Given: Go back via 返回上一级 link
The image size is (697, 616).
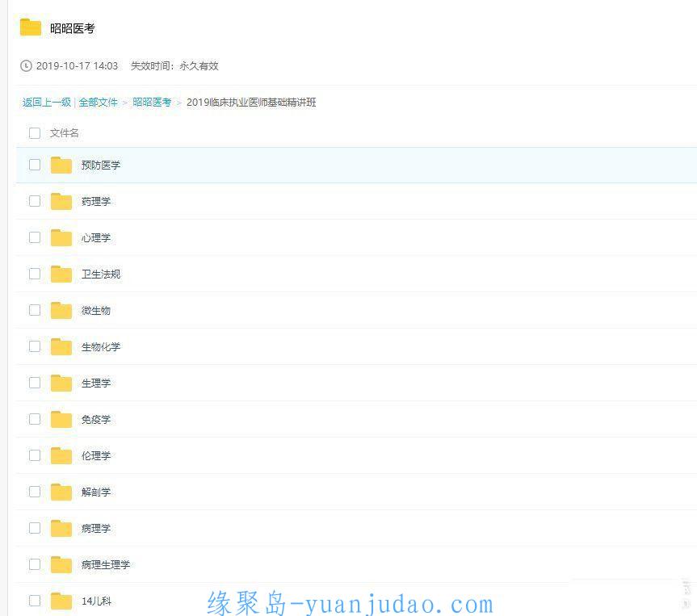Looking at the screenshot, I should coord(47,103).
